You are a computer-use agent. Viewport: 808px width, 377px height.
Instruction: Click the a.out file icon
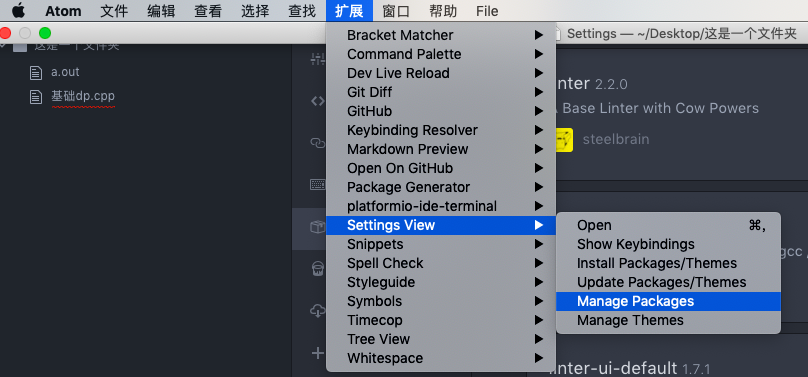click(x=36, y=73)
